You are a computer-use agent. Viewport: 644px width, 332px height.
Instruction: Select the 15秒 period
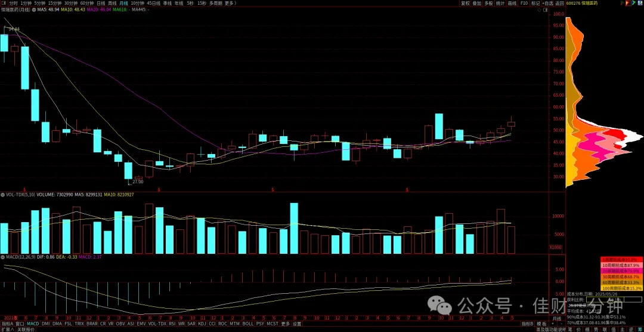[202, 3]
